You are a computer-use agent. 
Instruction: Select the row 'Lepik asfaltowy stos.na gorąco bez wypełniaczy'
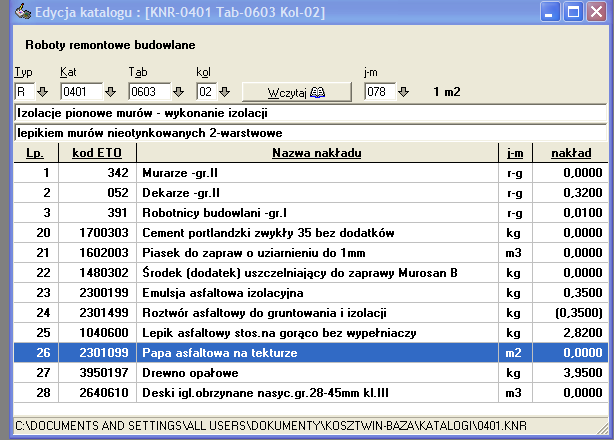(x=311, y=333)
